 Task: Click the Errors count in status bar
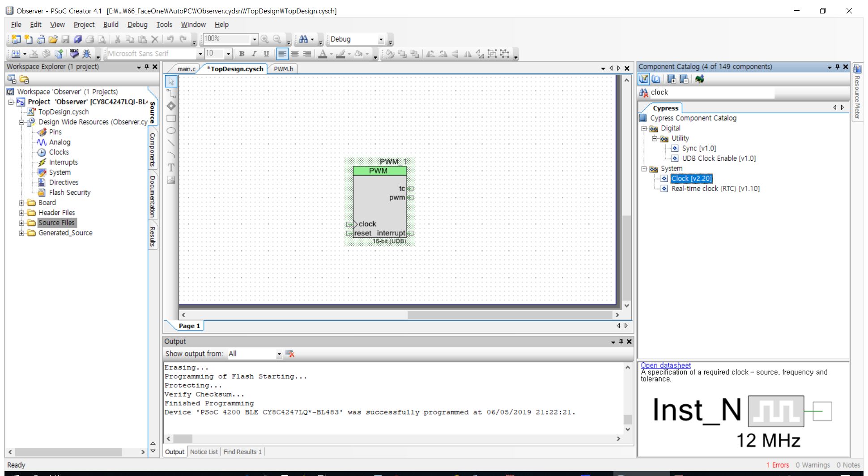[x=778, y=465]
